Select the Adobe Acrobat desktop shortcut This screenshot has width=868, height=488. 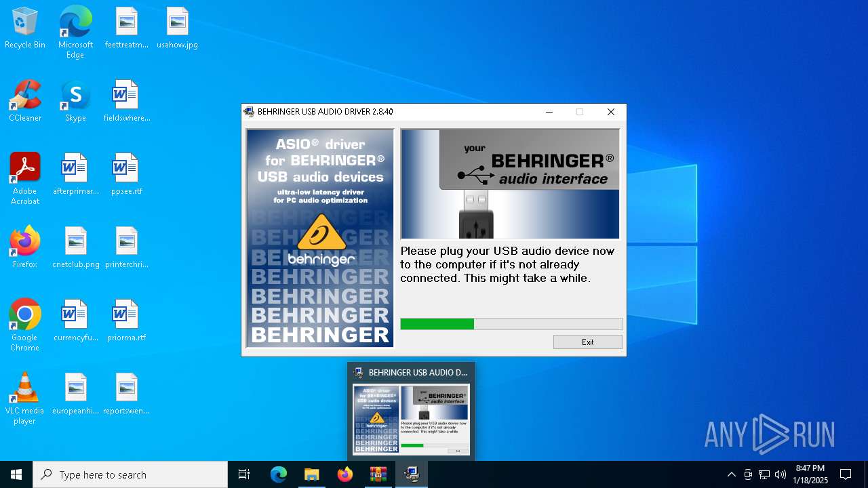click(x=25, y=179)
